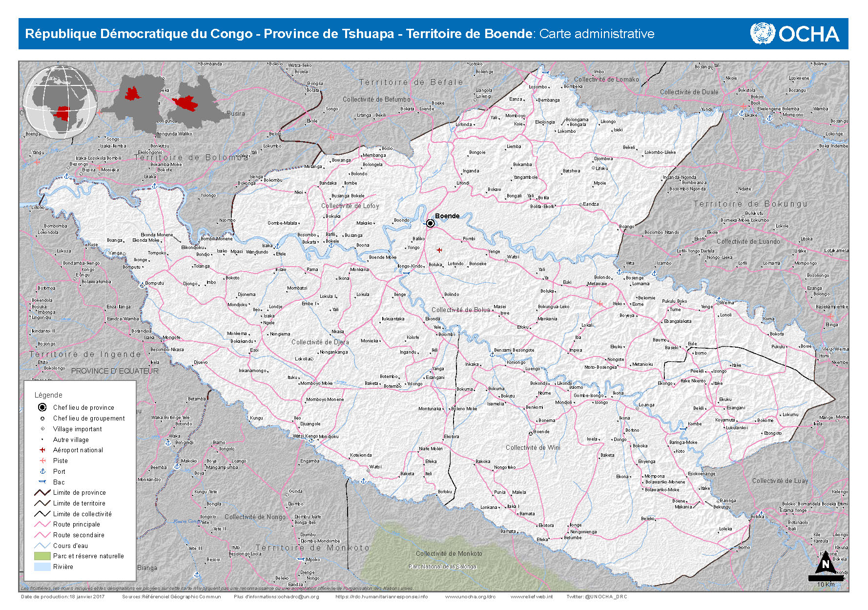
Task: Click the light blue Rivière swatch
Action: [42, 567]
